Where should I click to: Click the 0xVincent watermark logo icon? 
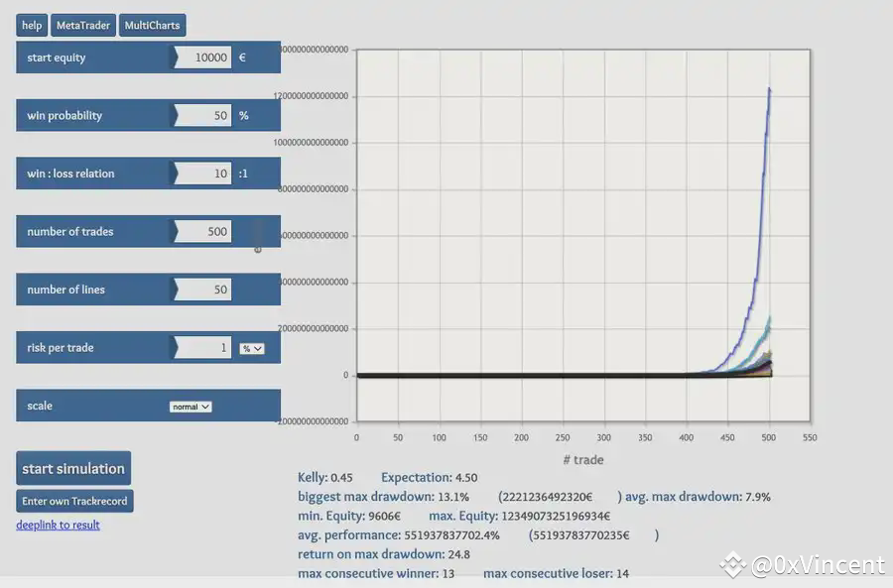pyautogui.click(x=733, y=564)
